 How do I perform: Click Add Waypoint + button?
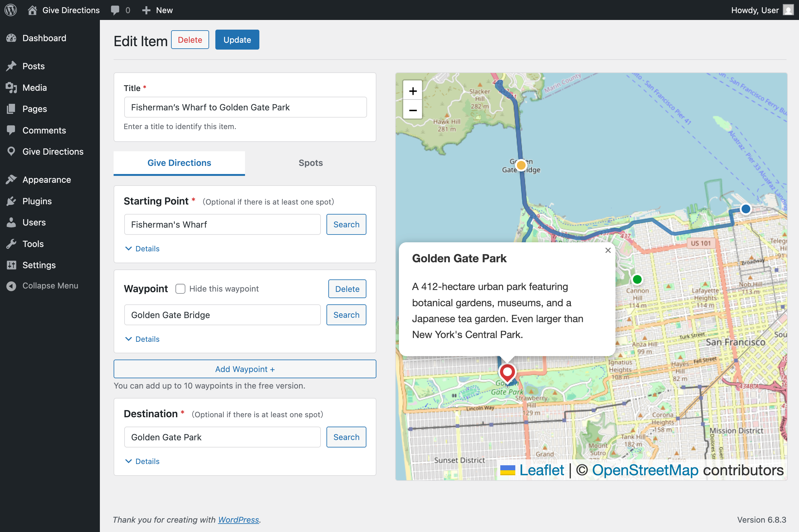point(244,369)
